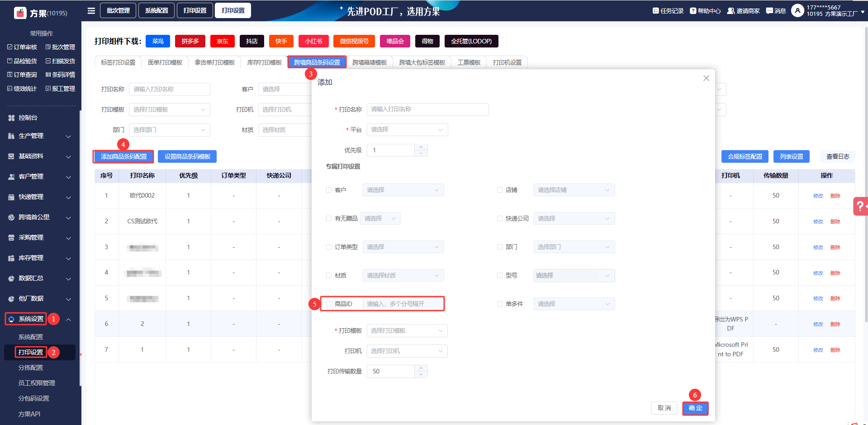Screen dimensions: 868x425
Task: Open 订单审核 shortcut in common operations
Action: coord(22,47)
